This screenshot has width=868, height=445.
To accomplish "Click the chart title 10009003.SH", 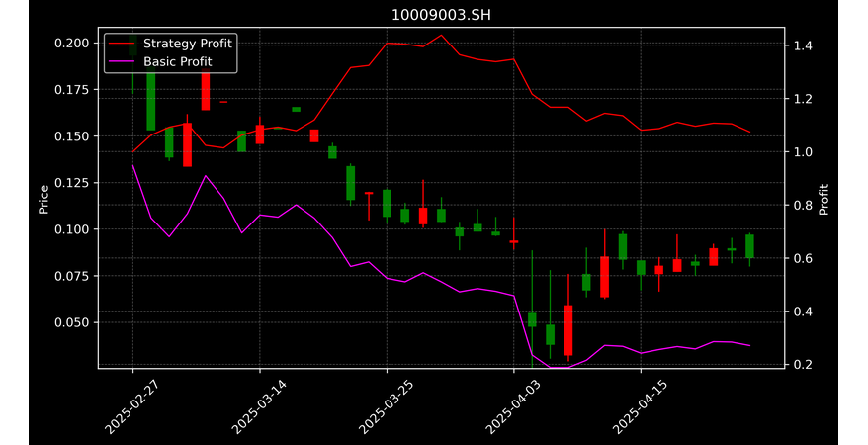I will click(x=441, y=15).
